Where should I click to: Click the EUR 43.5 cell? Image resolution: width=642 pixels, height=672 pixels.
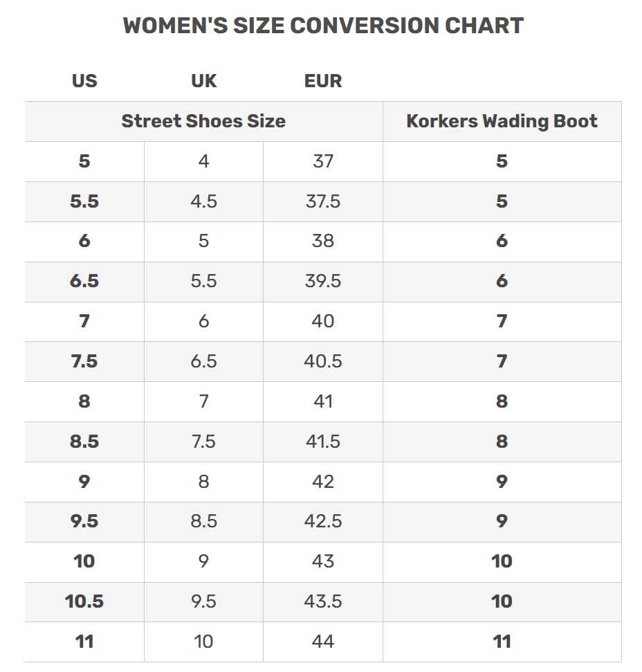323,601
